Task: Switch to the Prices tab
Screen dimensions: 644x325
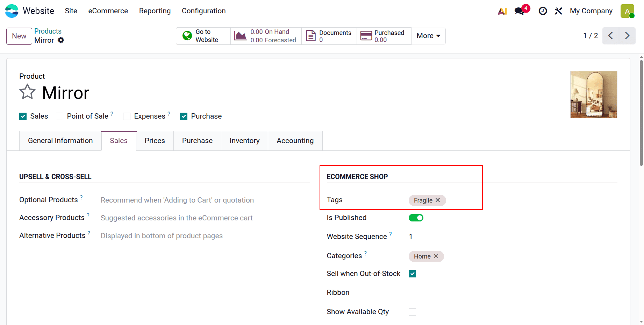Action: click(155, 141)
